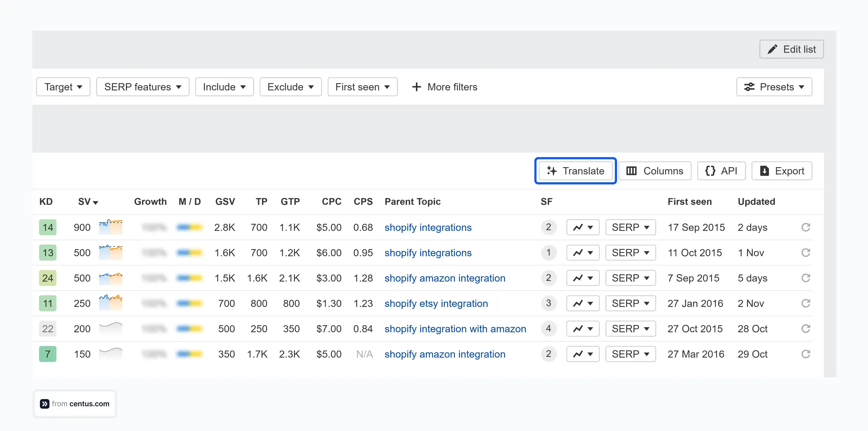The image size is (868, 431).
Task: Visit the centus.com link
Action: click(89, 404)
